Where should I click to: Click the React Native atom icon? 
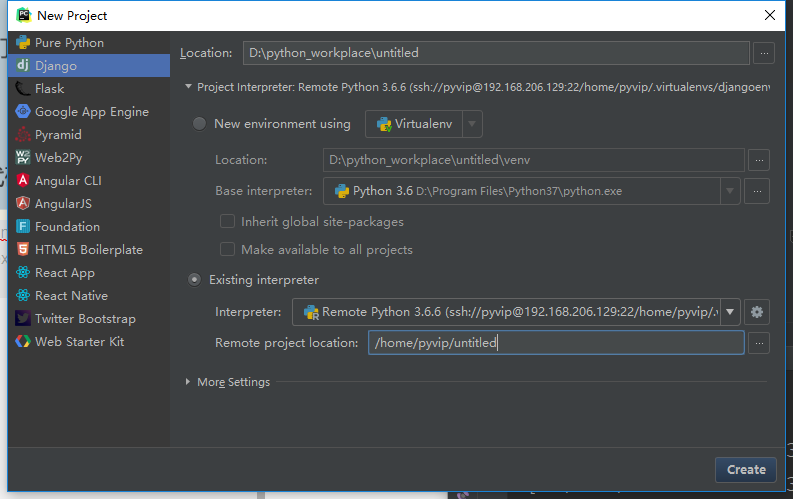23,295
